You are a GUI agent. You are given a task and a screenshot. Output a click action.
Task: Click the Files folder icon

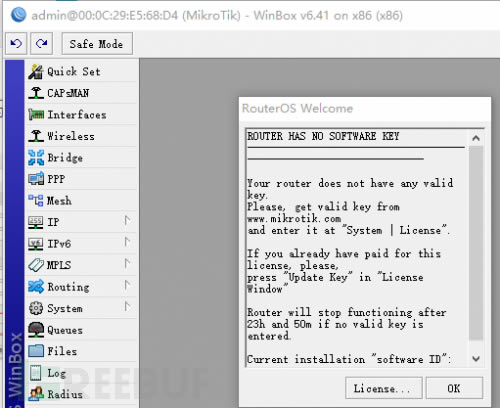pyautogui.click(x=36, y=351)
